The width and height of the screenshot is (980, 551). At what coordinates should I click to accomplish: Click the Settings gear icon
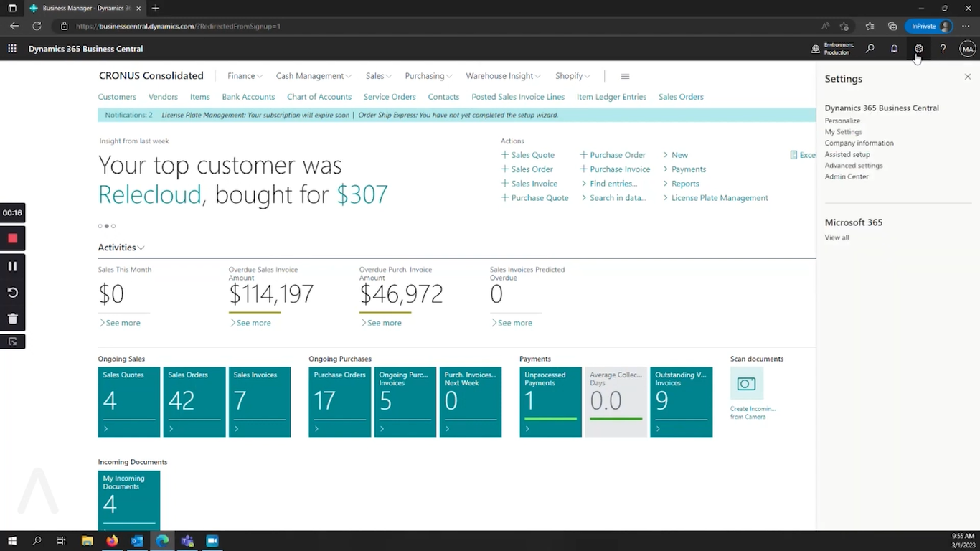coord(918,49)
